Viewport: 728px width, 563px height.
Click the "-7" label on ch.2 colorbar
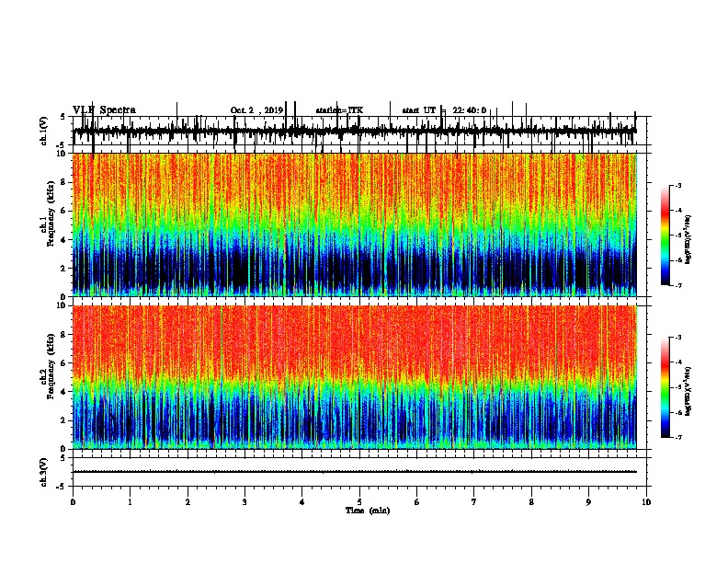678,438
